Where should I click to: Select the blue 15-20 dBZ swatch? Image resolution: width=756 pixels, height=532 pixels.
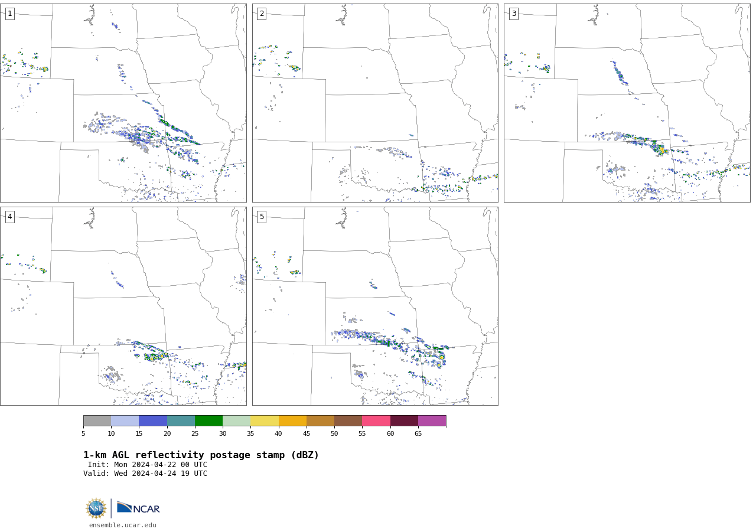[153, 420]
